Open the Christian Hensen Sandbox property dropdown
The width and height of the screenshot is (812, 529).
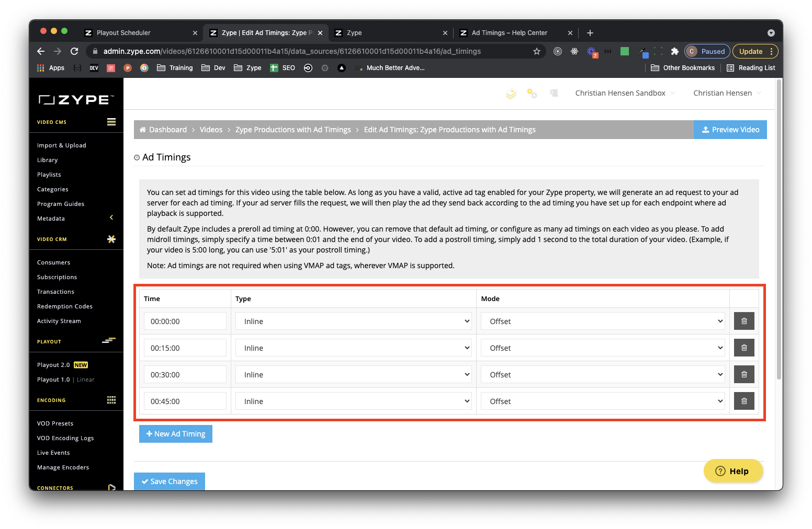pos(625,93)
